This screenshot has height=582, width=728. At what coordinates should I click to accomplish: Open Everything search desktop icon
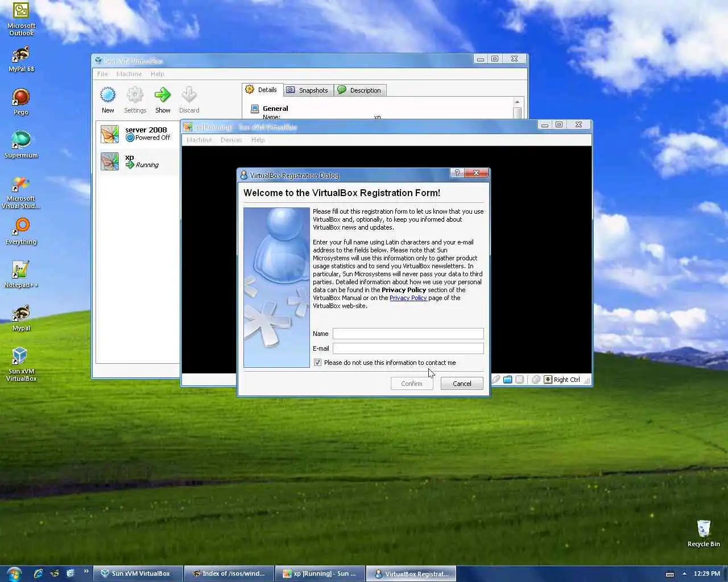pyautogui.click(x=21, y=232)
